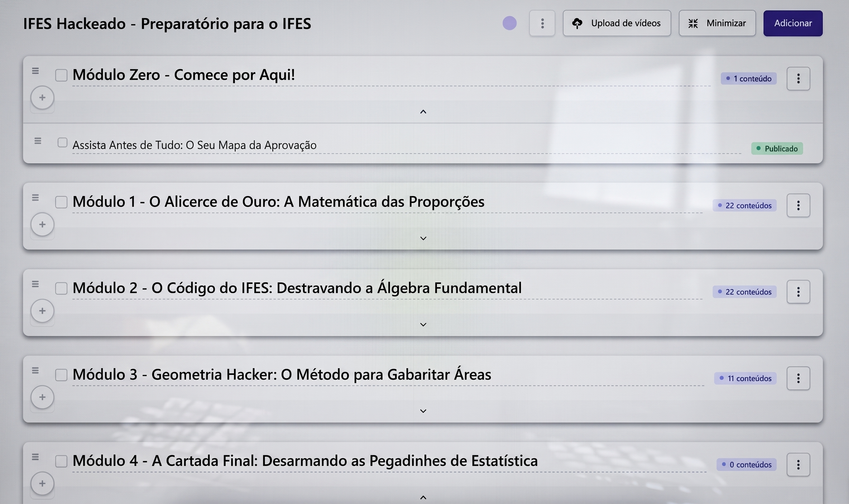Image resolution: width=849 pixels, height=504 pixels.
Task: Select the Módulo 1 checkbox
Action: coord(61,202)
